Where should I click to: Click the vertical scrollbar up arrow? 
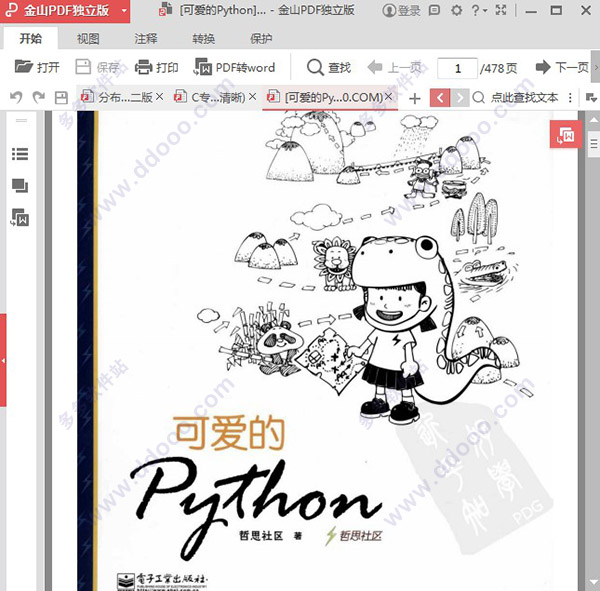click(x=593, y=120)
